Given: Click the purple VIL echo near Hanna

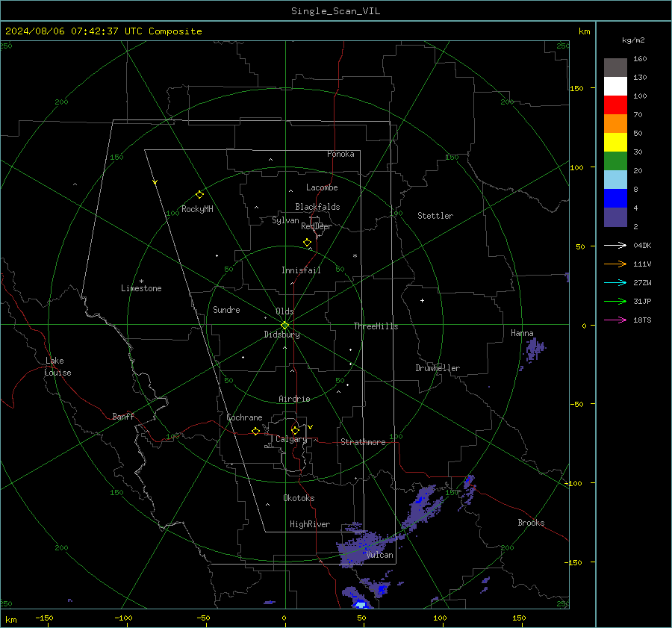Looking at the screenshot, I should pyautogui.click(x=535, y=349).
